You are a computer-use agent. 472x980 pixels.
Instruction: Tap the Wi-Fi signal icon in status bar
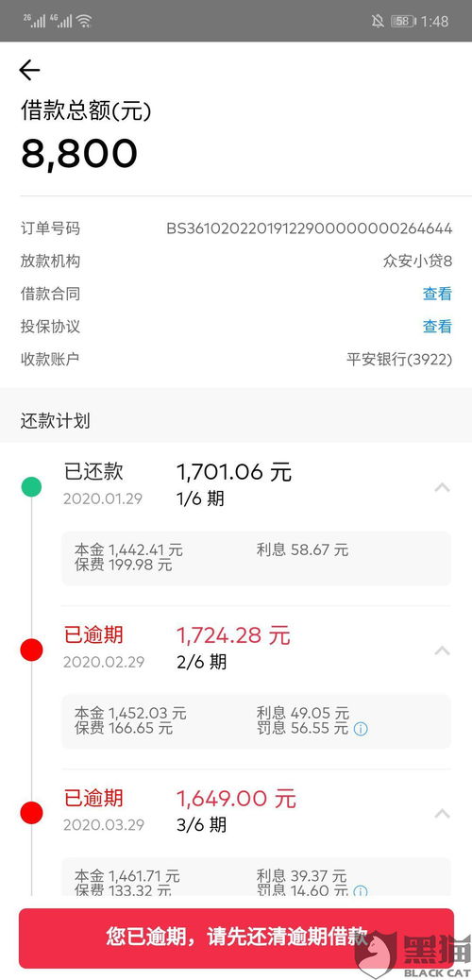(84, 22)
